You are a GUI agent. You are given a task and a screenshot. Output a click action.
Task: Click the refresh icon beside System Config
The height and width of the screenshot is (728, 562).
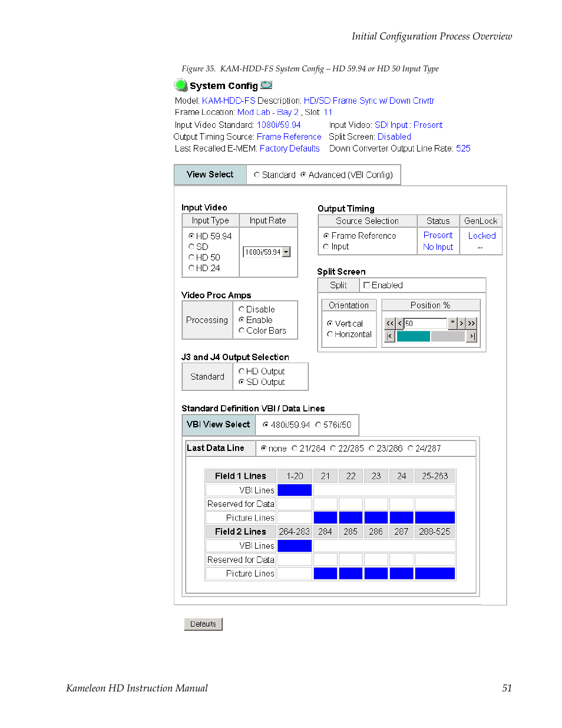(x=266, y=85)
